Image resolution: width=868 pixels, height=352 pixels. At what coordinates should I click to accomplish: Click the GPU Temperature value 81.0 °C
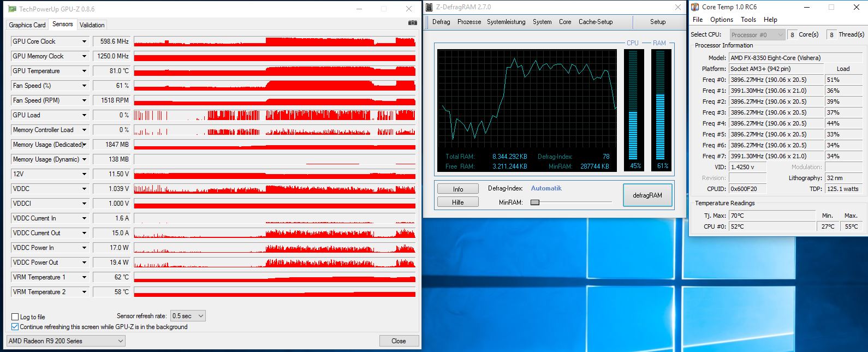(x=112, y=71)
